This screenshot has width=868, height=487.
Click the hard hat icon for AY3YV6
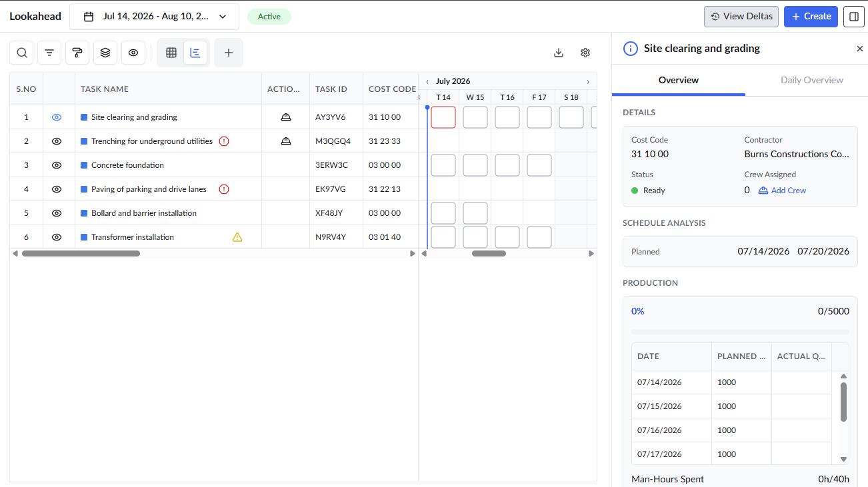[x=286, y=117]
